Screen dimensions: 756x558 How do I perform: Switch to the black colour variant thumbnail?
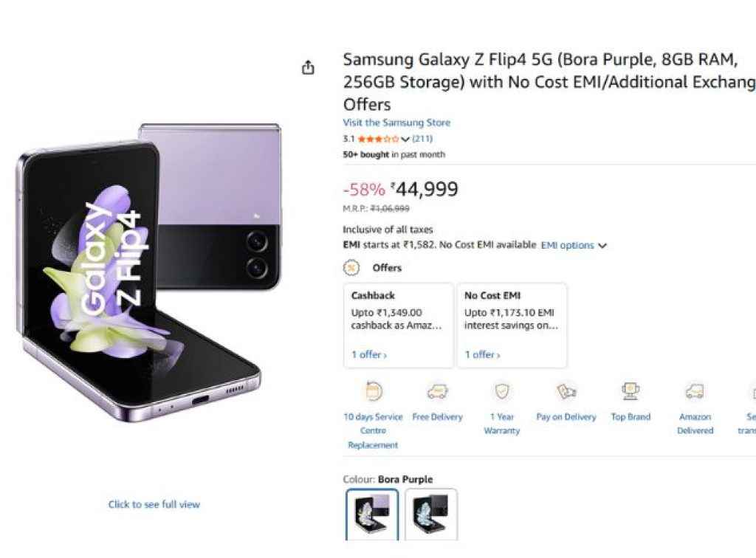(x=432, y=514)
